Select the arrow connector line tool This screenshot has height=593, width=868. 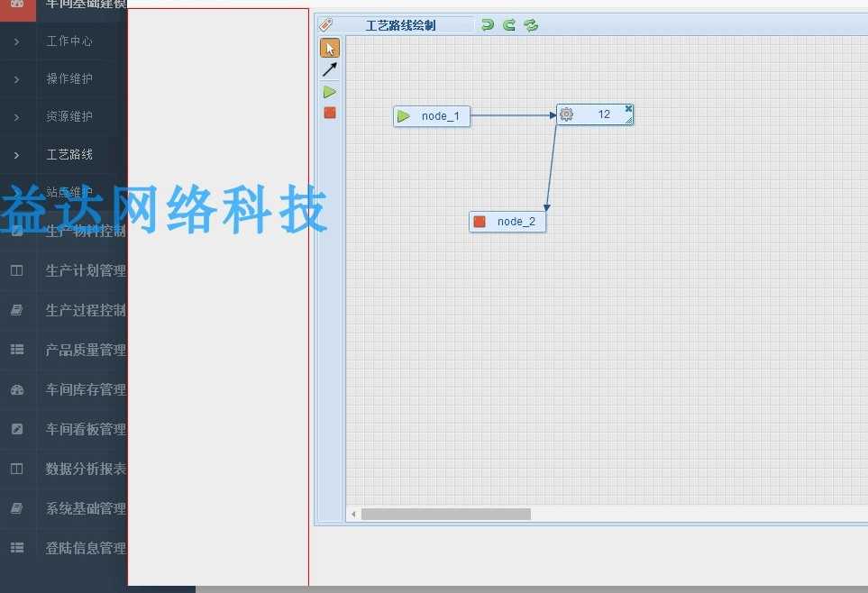pos(329,69)
